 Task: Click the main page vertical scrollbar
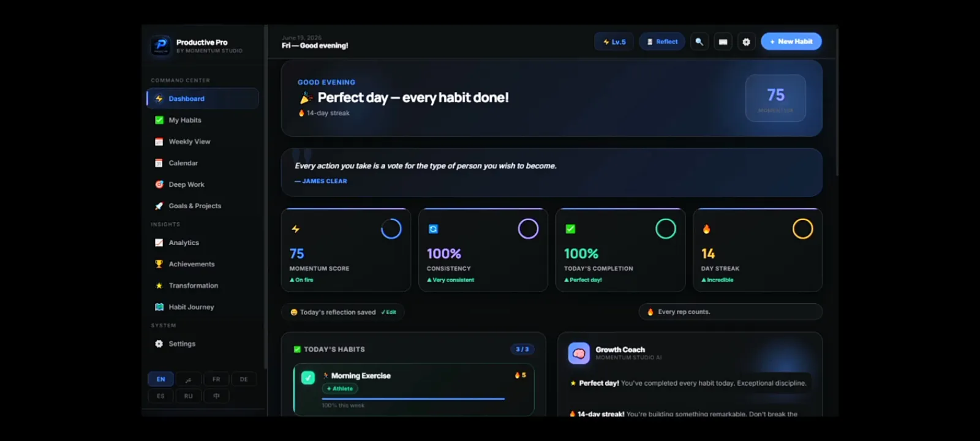click(837, 103)
